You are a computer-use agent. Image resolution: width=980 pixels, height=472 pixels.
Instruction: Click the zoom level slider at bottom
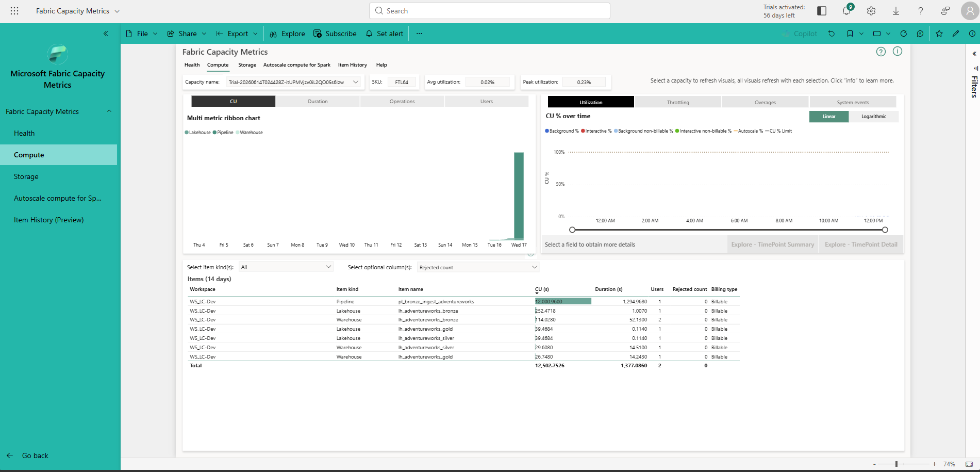click(x=904, y=464)
